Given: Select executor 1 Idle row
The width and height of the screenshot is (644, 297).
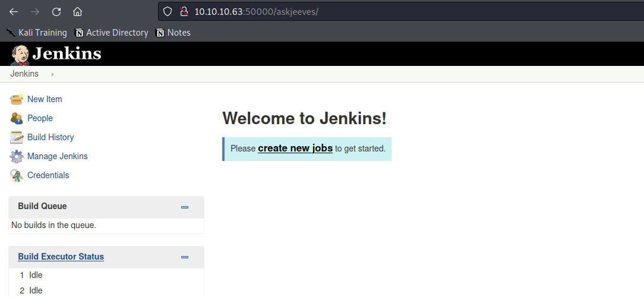Looking at the screenshot, I should pos(106,275).
